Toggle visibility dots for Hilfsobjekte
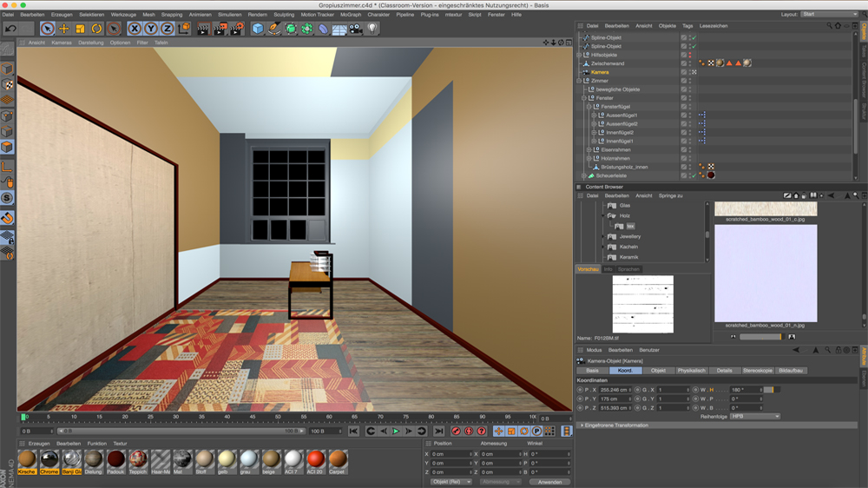Screen dimensions: 868x488 click(691, 55)
